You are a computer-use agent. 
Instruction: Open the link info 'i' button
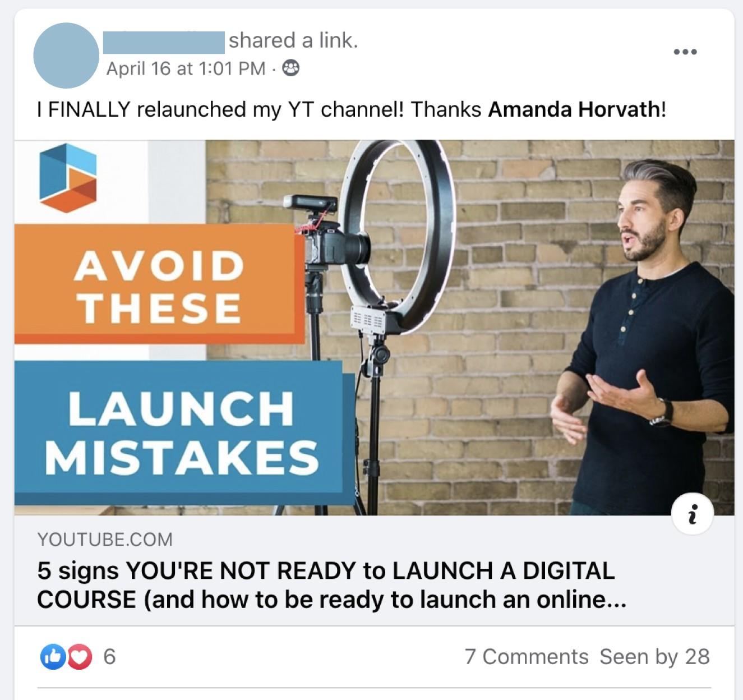click(x=693, y=513)
